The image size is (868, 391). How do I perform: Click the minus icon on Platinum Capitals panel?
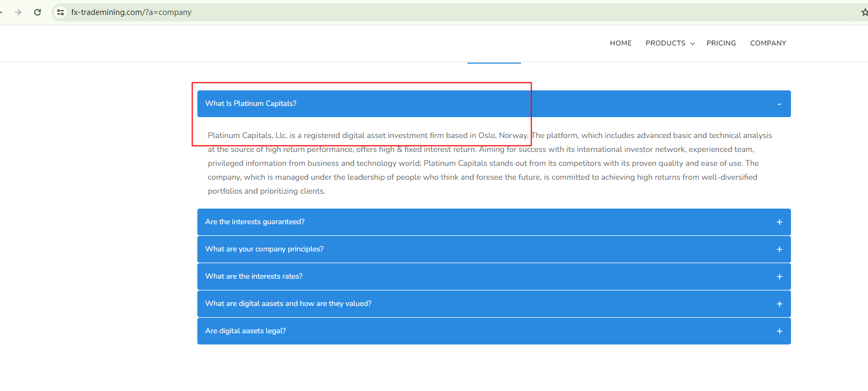[779, 104]
